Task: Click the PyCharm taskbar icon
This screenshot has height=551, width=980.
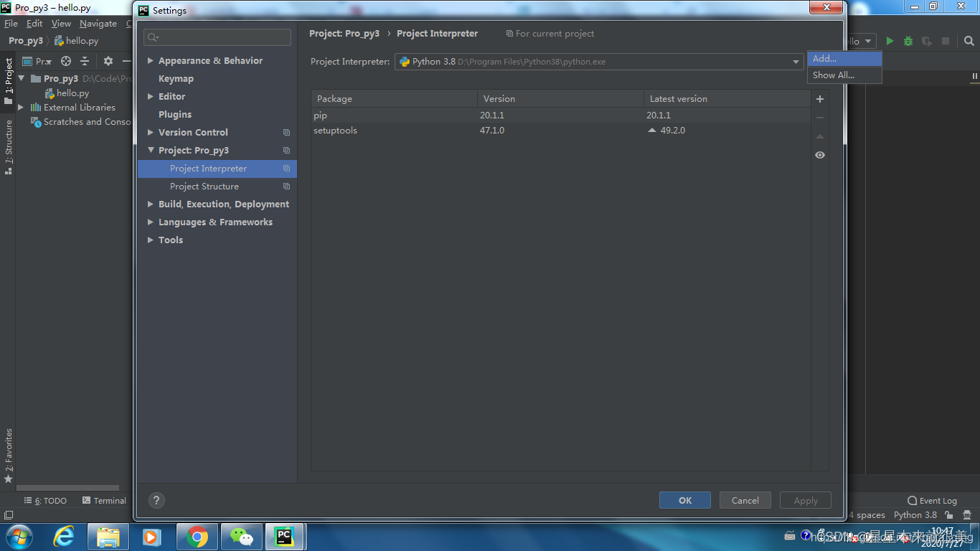Action: (285, 537)
